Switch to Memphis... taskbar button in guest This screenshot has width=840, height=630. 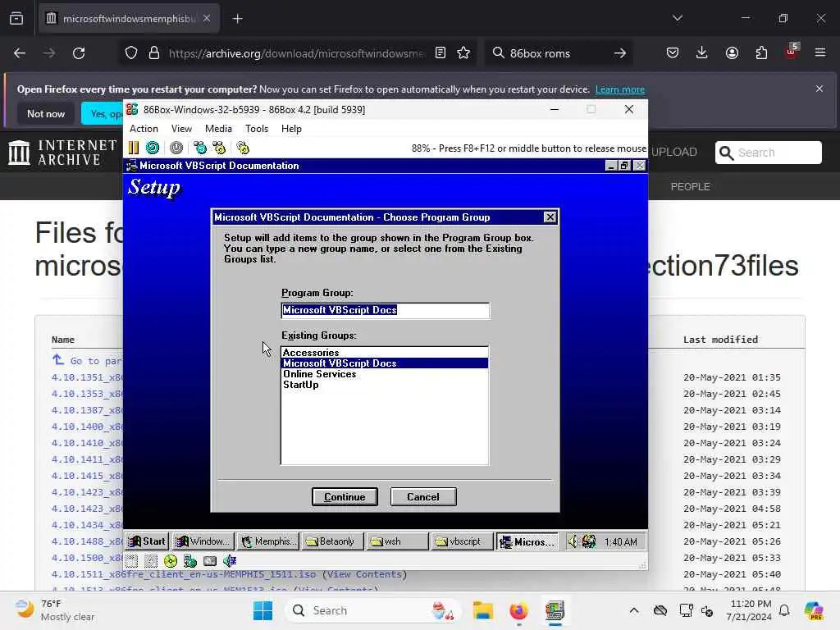[268, 541]
